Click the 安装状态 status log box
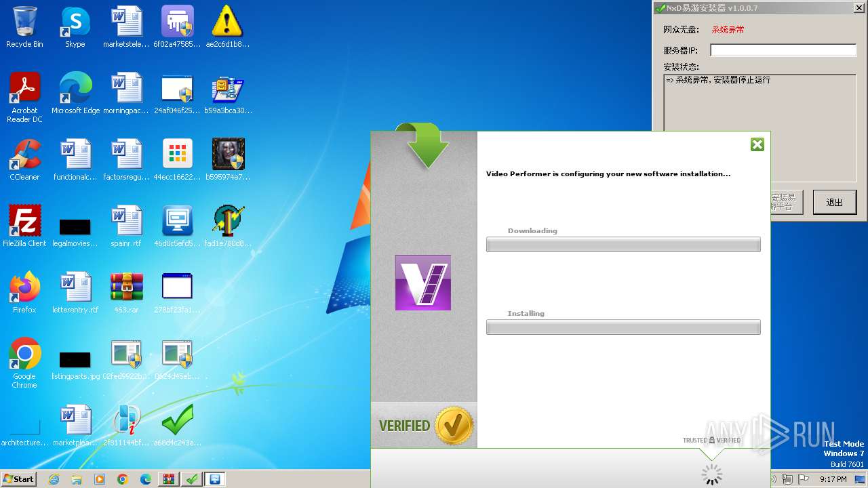The image size is (868, 488). click(759, 102)
